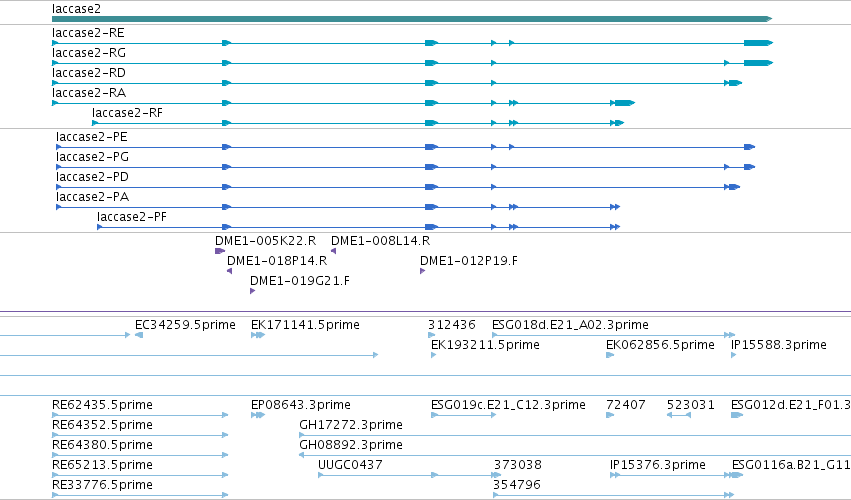Select the 523031 feature label

(x=690, y=405)
